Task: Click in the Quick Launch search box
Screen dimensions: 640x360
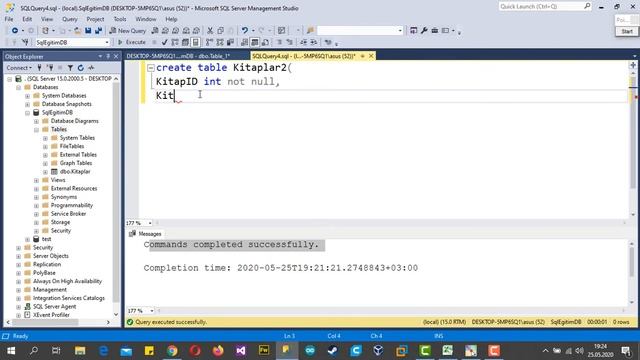Action: pyautogui.click(x=544, y=7)
